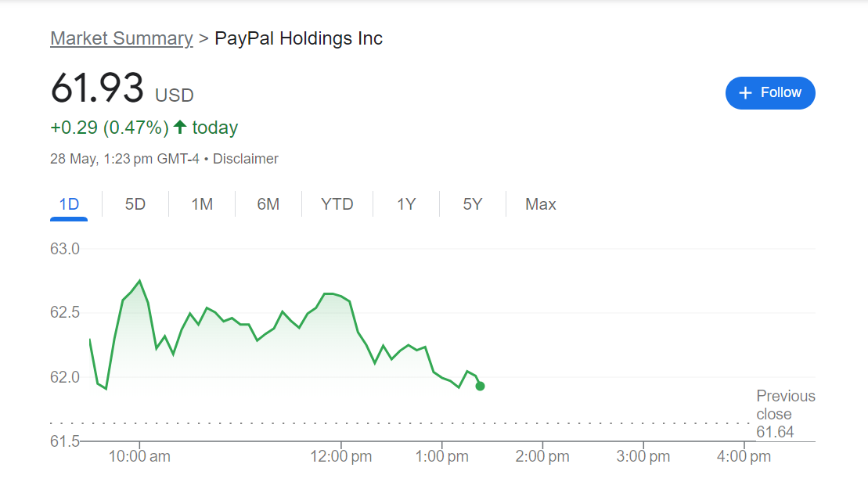Click the current price dot on the chart
The image size is (868, 482).
tap(480, 385)
